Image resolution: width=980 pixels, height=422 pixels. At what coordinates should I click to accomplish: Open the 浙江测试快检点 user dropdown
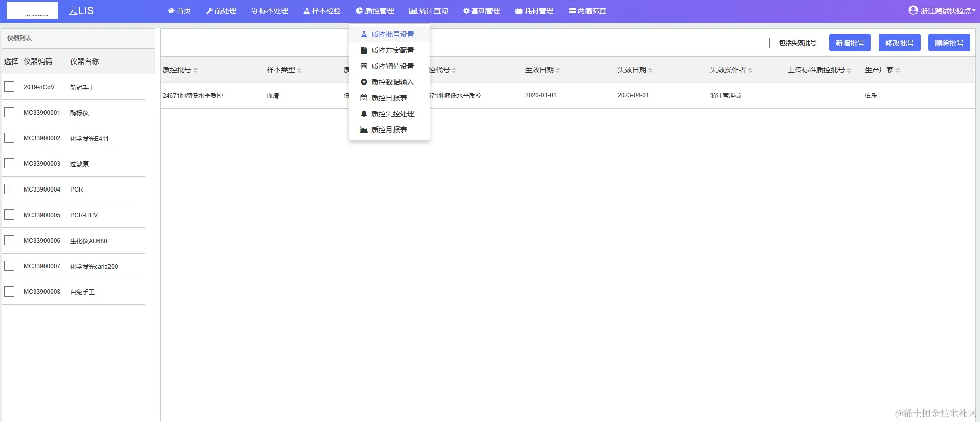click(x=942, y=11)
